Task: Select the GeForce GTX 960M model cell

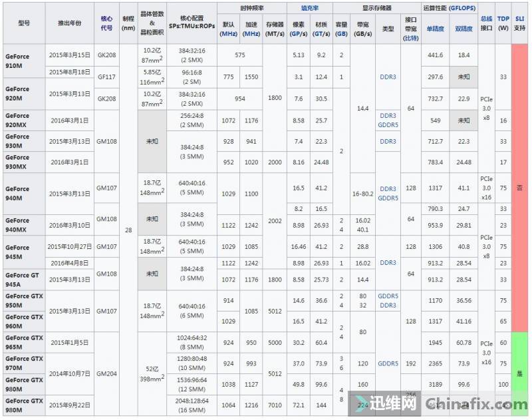Action: point(24,321)
